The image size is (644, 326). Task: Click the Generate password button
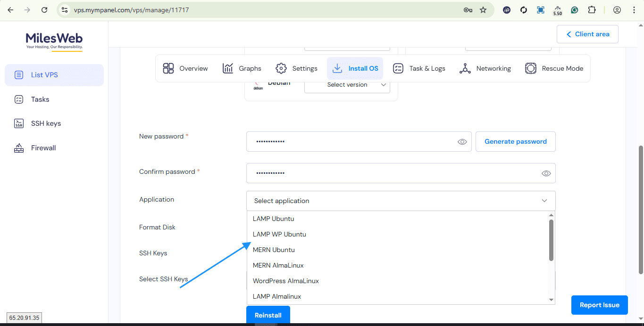515,141
